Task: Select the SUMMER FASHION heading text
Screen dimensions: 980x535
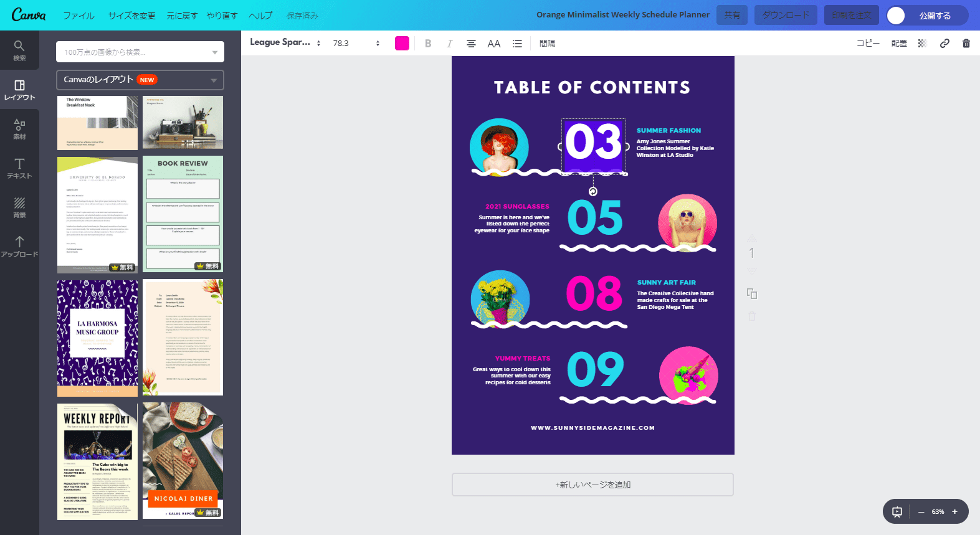Action: click(x=668, y=131)
